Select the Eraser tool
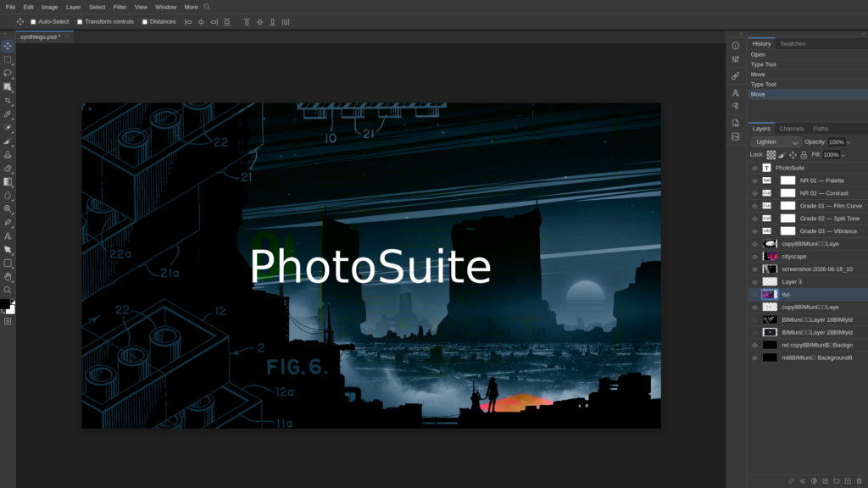Screen dimensions: 868x488 [8, 169]
